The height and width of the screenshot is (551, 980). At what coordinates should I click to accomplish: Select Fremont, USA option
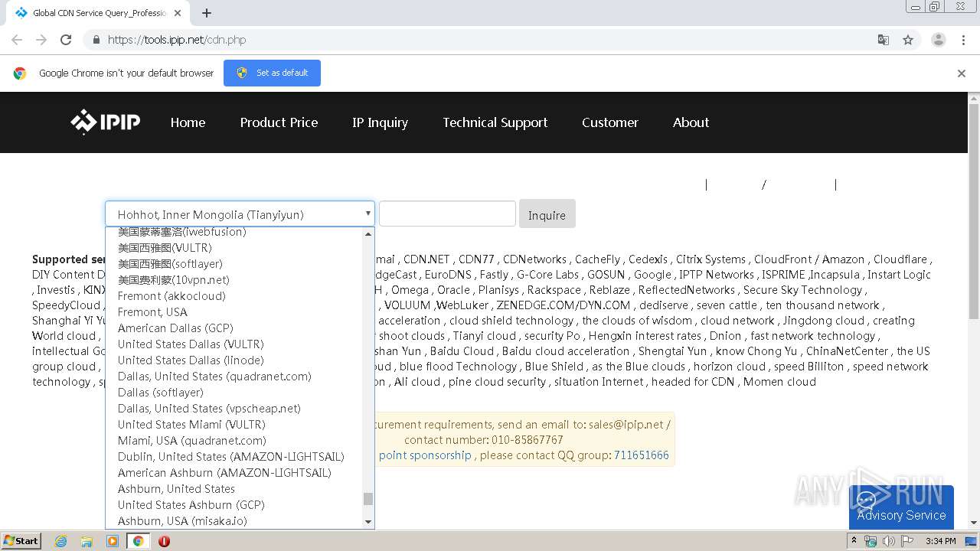234,312
